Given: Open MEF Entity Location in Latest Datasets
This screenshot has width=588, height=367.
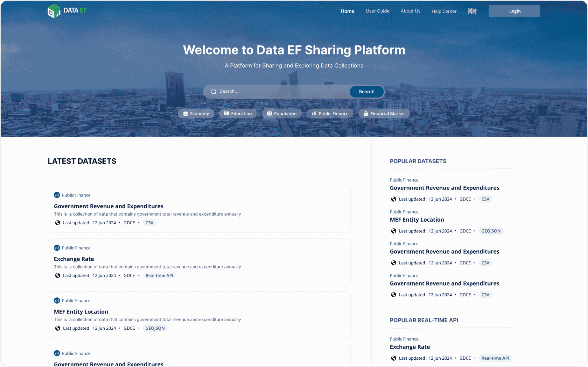Looking at the screenshot, I should 81,312.
